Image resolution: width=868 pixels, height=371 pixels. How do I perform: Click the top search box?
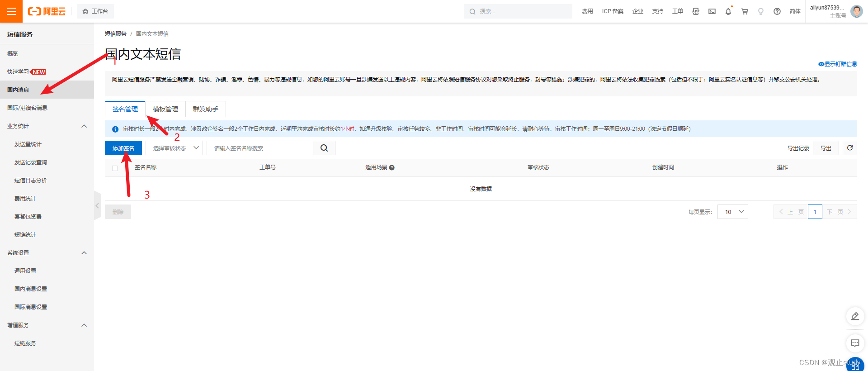tap(518, 11)
